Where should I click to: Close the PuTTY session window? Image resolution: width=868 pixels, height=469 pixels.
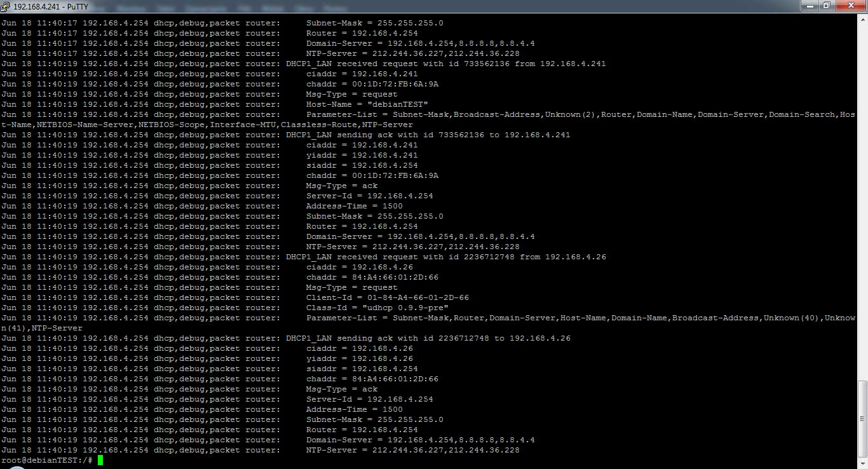[x=850, y=6]
